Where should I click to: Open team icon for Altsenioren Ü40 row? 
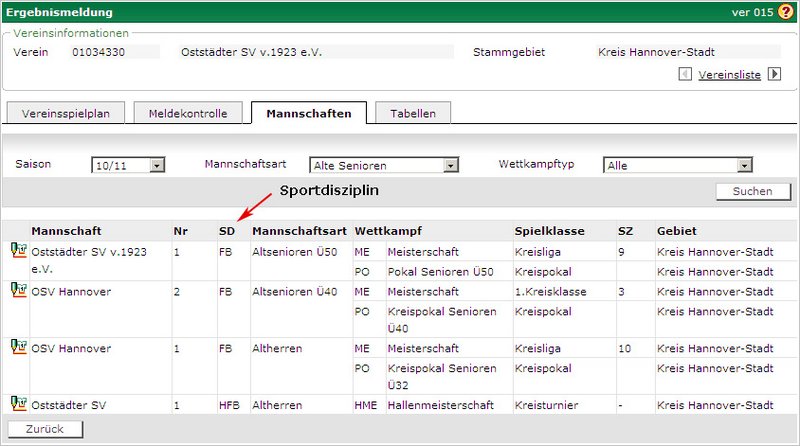click(17, 290)
